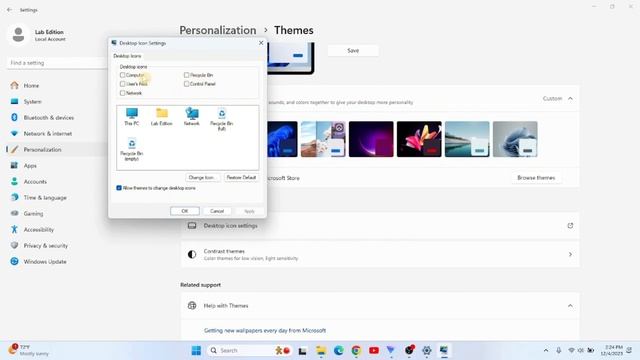This screenshot has height=360, width=640.
Task: Open Microsoft Edge from the taskbar
Action: pyautogui.click(x=338, y=350)
